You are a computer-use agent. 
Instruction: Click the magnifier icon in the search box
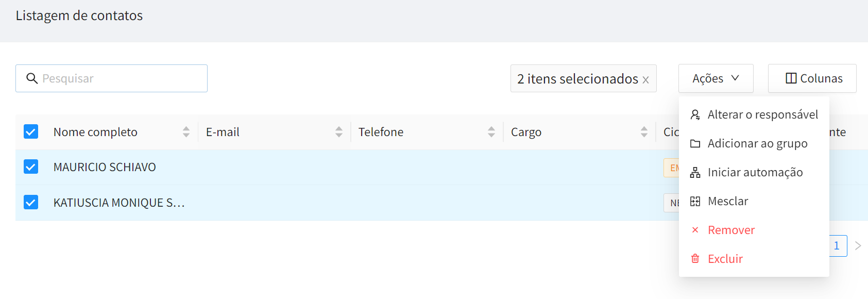click(32, 78)
